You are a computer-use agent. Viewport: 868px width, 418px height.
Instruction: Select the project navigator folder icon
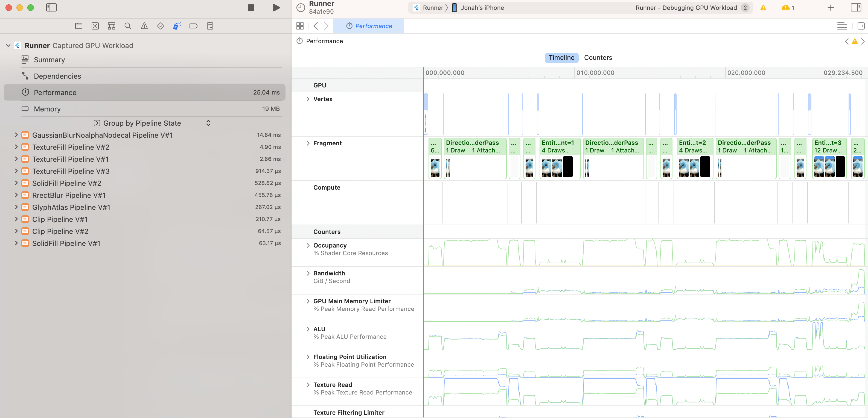coord(78,26)
